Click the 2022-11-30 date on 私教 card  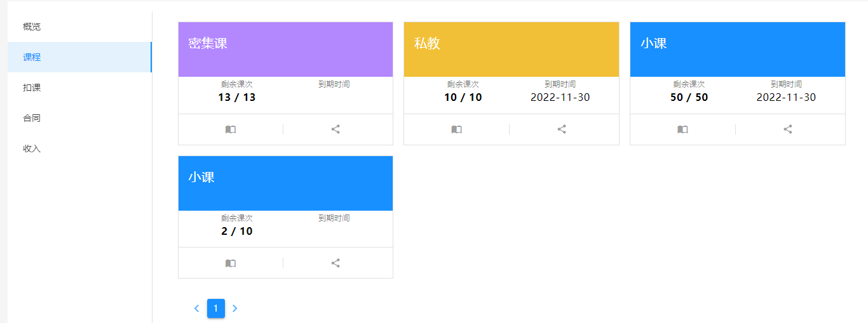(560, 97)
